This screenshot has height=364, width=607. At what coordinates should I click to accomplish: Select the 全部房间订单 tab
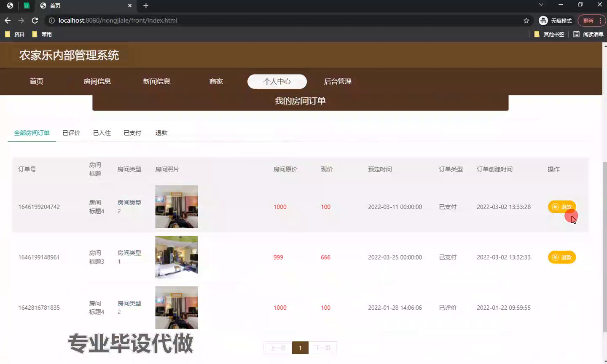pyautogui.click(x=32, y=133)
